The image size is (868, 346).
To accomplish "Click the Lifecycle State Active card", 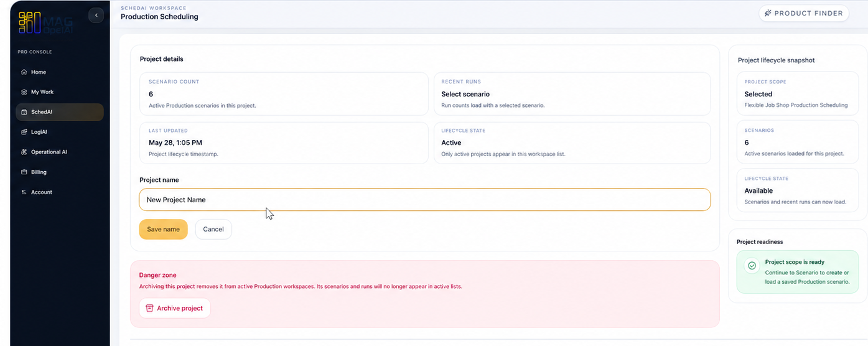I will click(572, 143).
